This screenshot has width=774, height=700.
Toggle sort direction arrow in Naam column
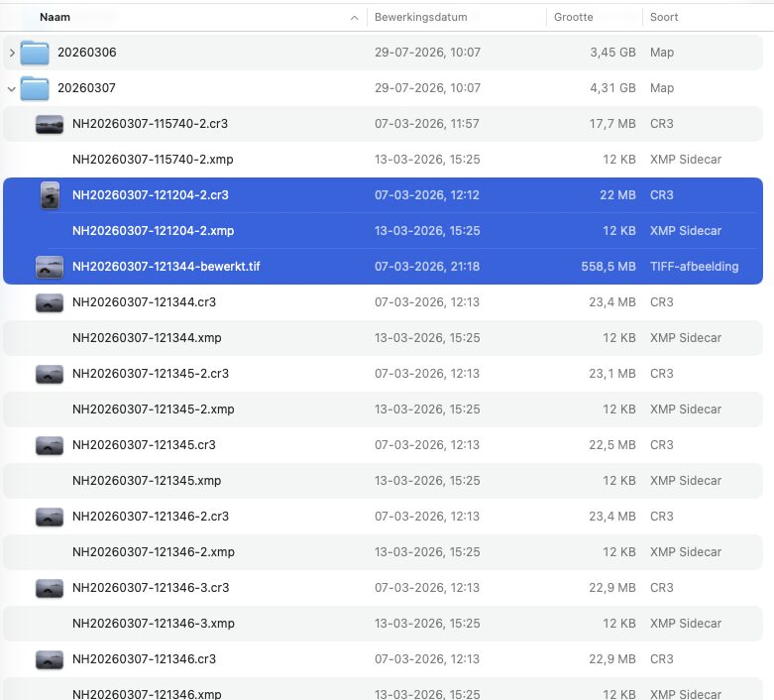click(x=354, y=18)
